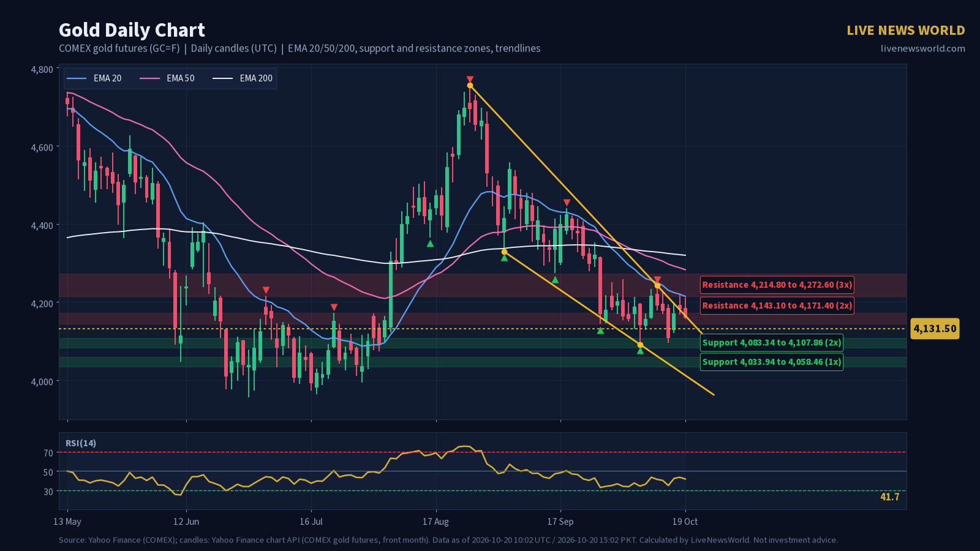Viewport: 980px width, 551px height.
Task: Click the 17 Aug date label
Action: 435,522
